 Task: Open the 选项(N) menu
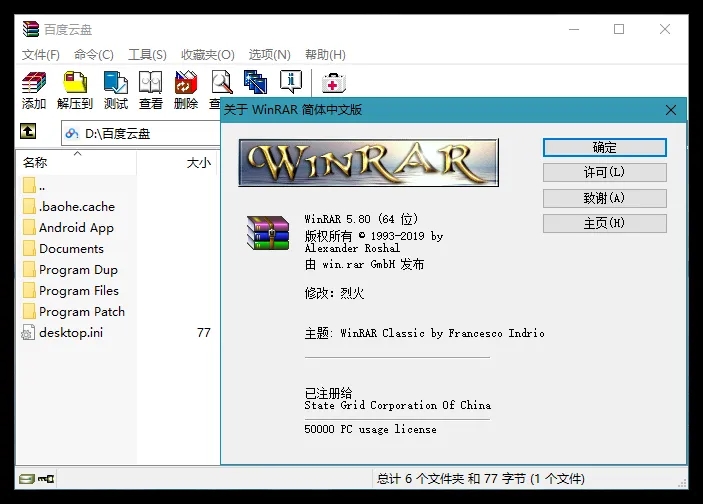[269, 55]
